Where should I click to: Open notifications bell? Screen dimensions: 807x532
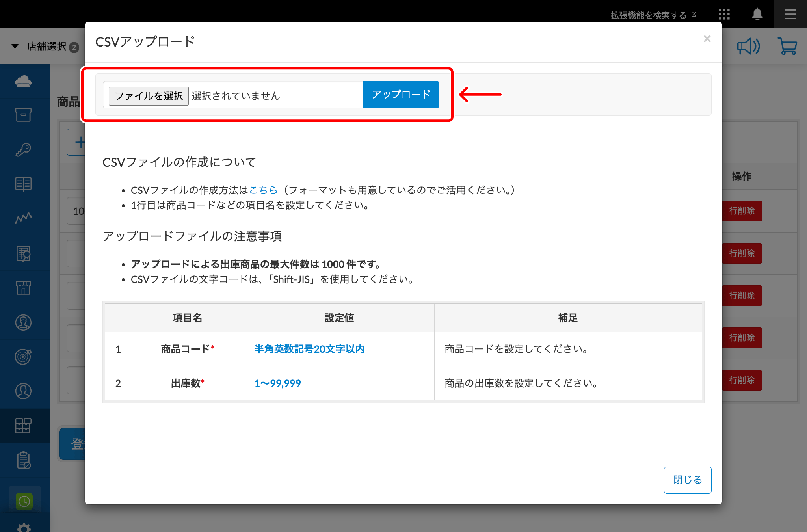pyautogui.click(x=757, y=14)
